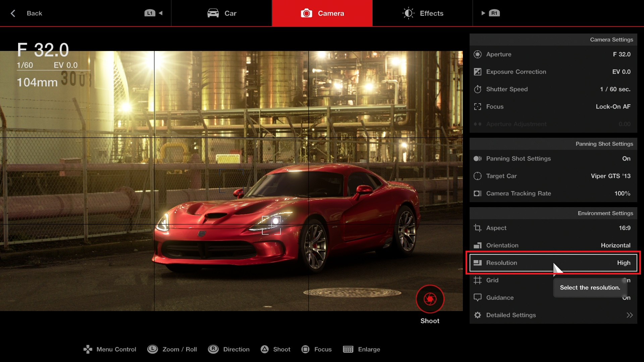Go Back to previous screen
Image resolution: width=644 pixels, height=362 pixels.
[27, 13]
